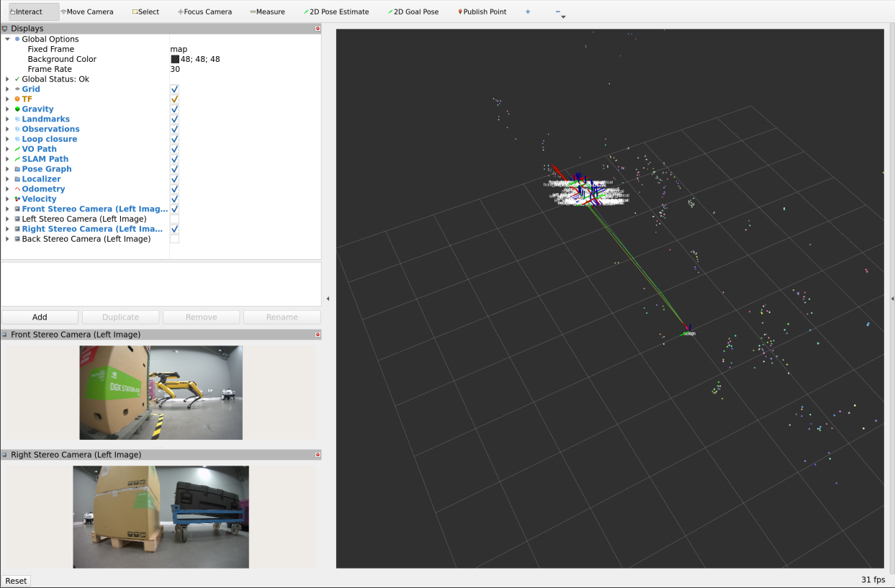The width and height of the screenshot is (895, 588).
Task: Choose the Measure tool
Action: click(267, 12)
